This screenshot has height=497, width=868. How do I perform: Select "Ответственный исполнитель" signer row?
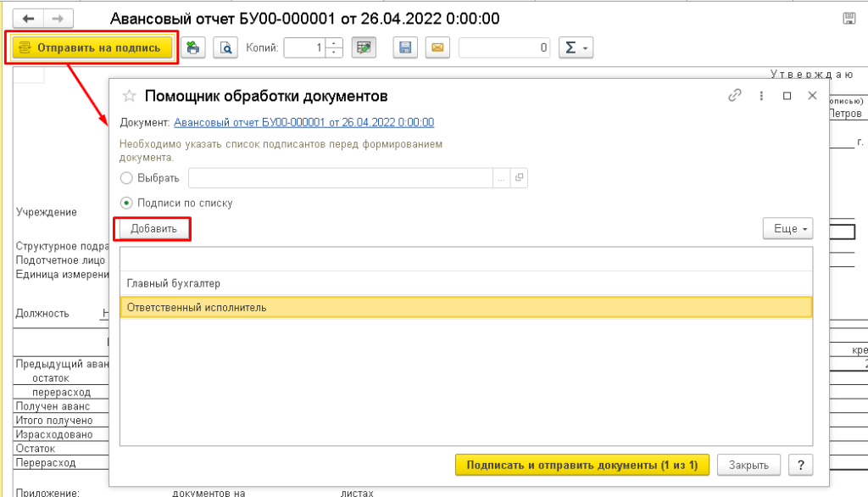tap(465, 307)
